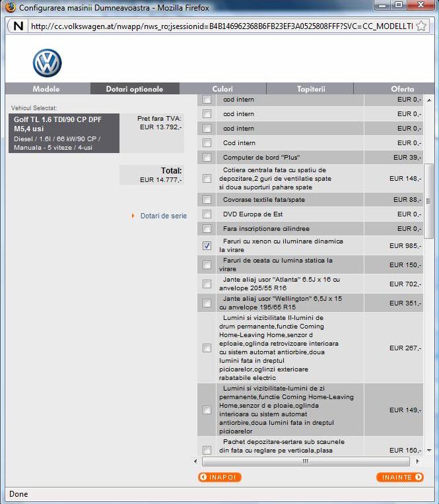Click the EUR 267,- price

click(405, 348)
